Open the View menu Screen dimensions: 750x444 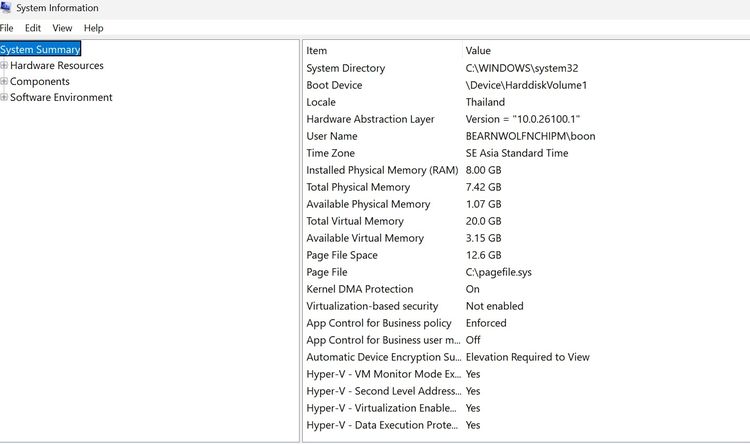[62, 28]
